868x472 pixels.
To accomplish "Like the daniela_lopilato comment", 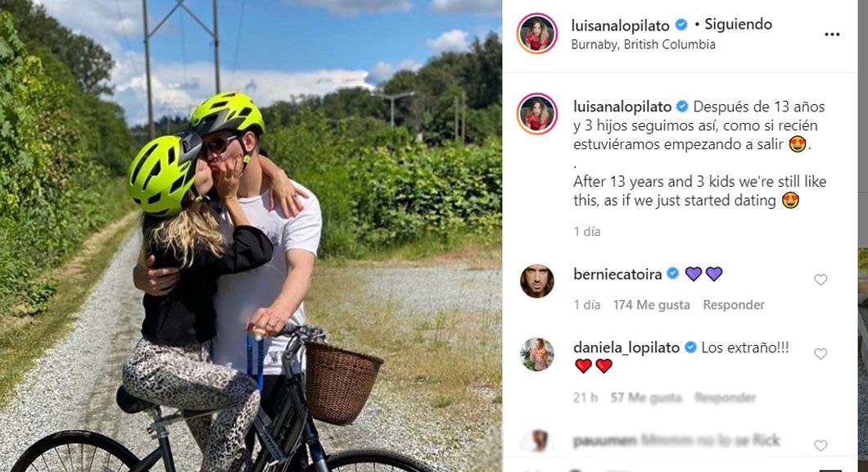I will pyautogui.click(x=821, y=353).
